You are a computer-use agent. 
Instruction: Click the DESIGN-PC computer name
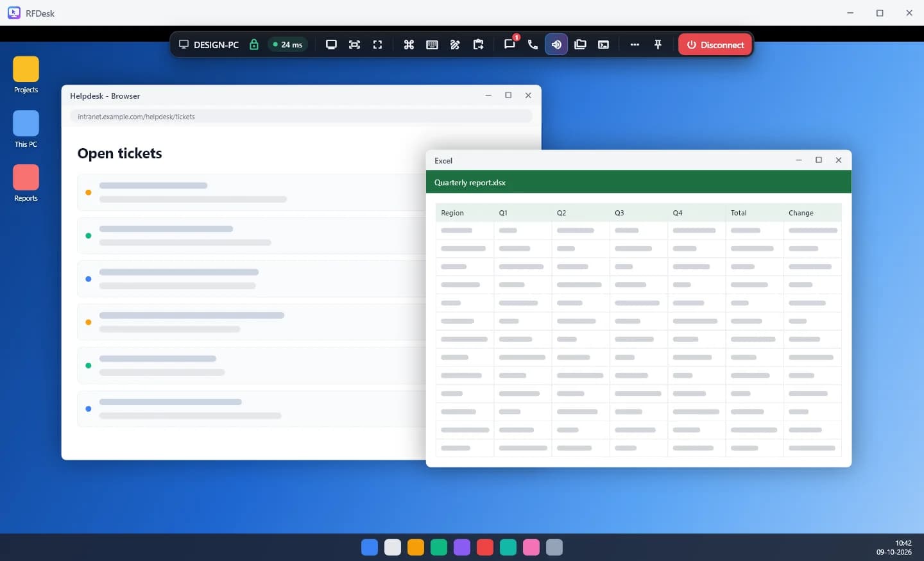[216, 45]
